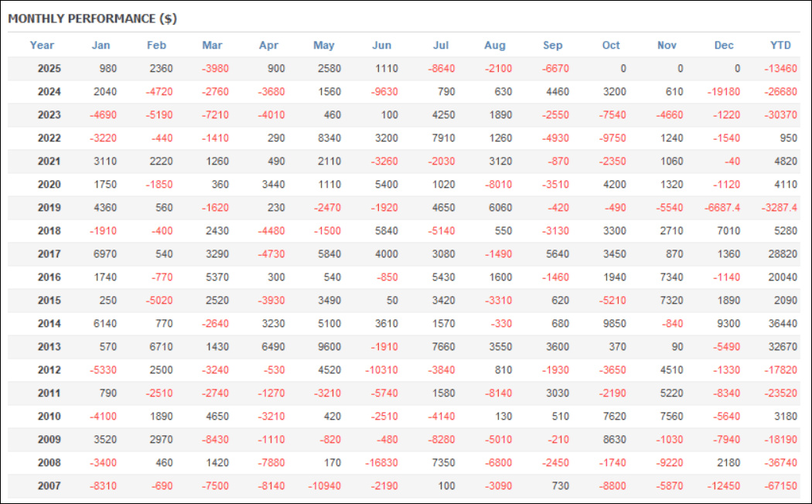This screenshot has width=812, height=504.
Task: Select 2014 YTD value 36440
Action: [783, 323]
